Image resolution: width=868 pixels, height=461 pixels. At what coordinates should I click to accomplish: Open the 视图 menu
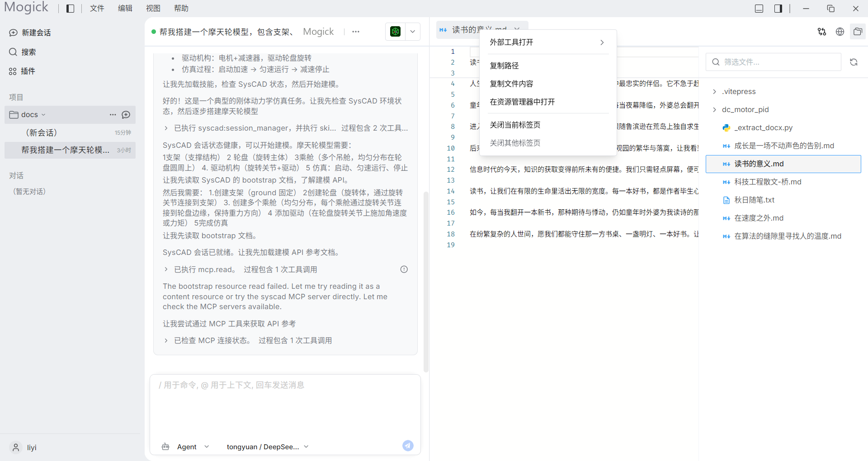153,9
